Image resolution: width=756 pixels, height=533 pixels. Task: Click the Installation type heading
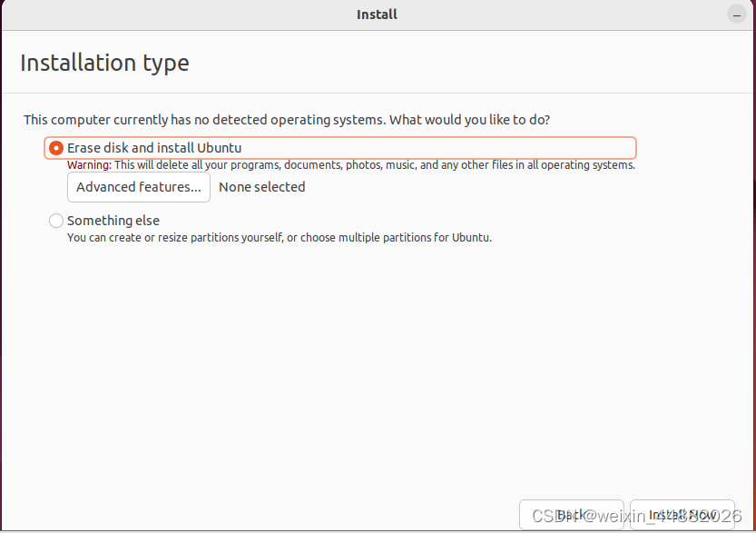104,64
